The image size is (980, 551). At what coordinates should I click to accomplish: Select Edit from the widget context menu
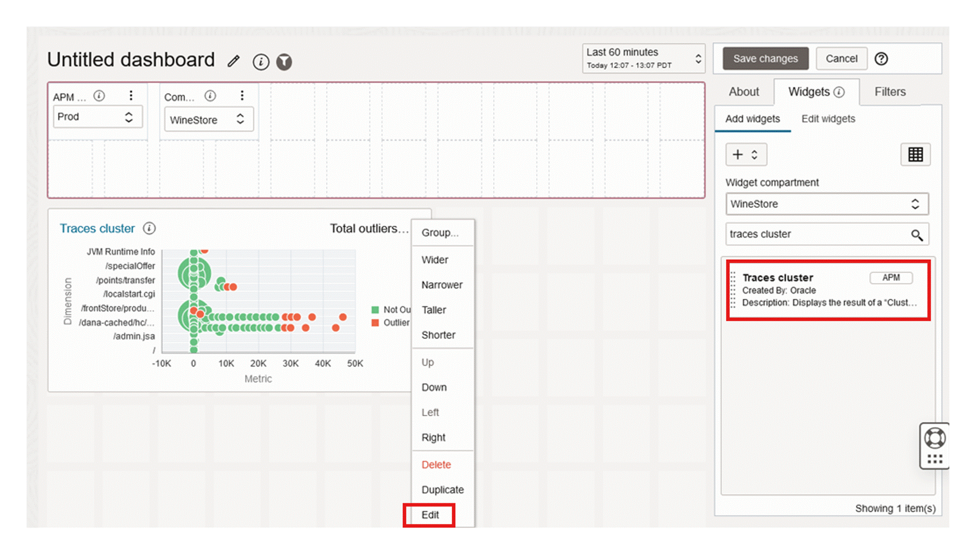click(x=430, y=515)
